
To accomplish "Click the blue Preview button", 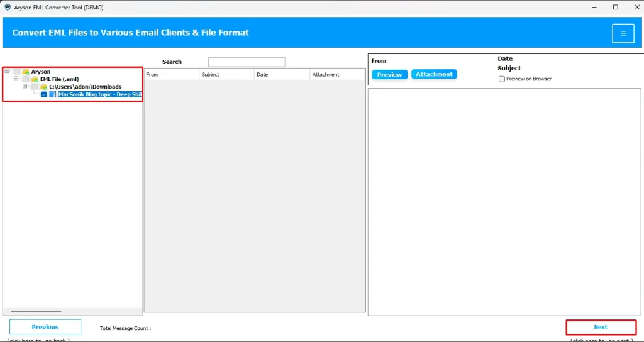I will click(x=389, y=74).
